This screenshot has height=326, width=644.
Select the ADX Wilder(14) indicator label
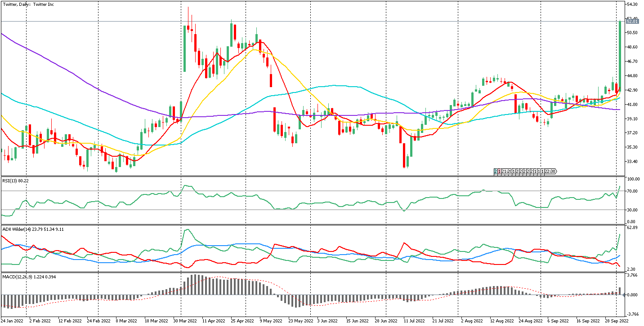33,229
